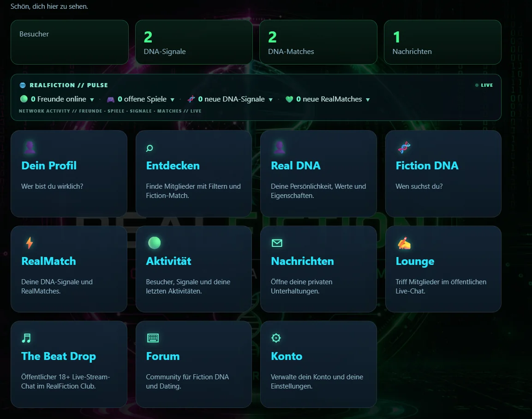Open the 2 DNA-Matches stats card

318,42
